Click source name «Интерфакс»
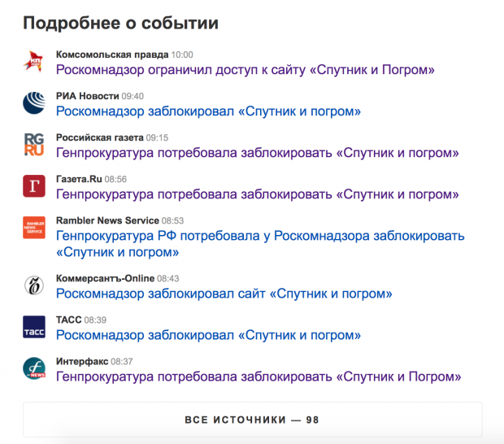The width and height of the screenshot is (504, 444). 82,361
